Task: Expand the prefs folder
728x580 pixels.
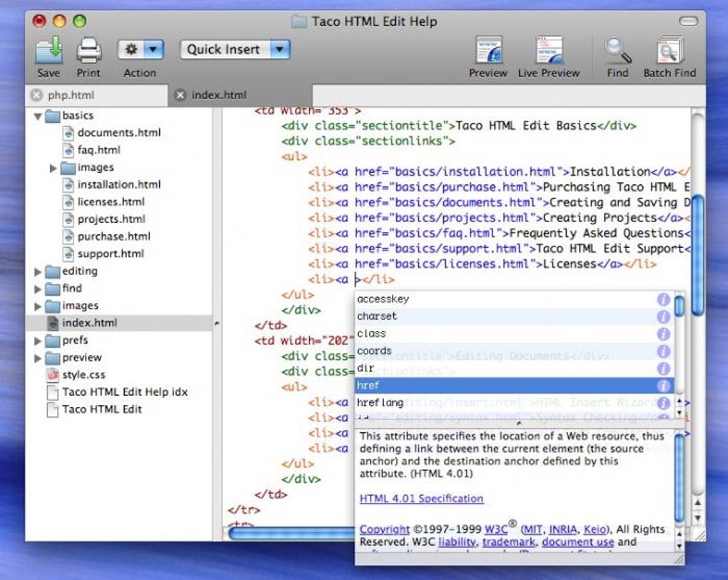Action: pos(38,341)
